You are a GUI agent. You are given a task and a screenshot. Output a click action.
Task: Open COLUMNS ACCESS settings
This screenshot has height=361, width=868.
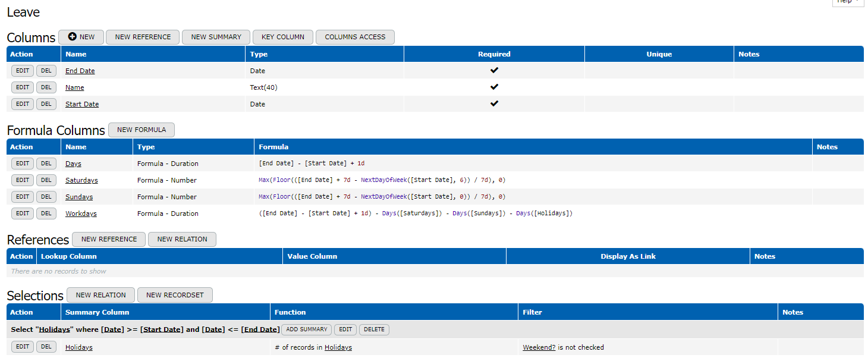click(x=355, y=37)
